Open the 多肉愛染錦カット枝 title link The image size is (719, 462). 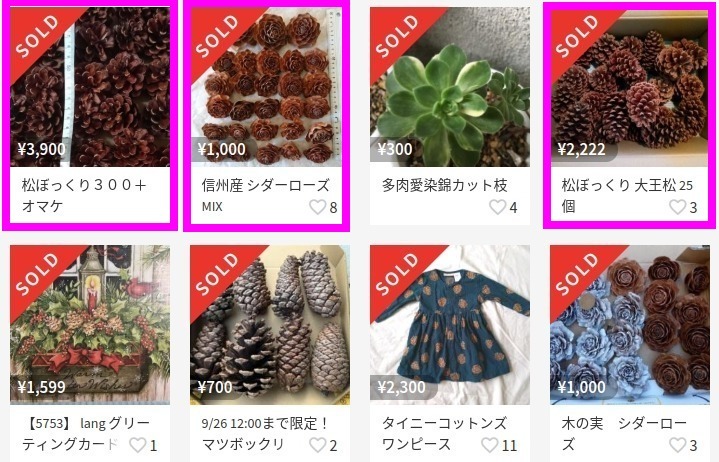coord(444,186)
